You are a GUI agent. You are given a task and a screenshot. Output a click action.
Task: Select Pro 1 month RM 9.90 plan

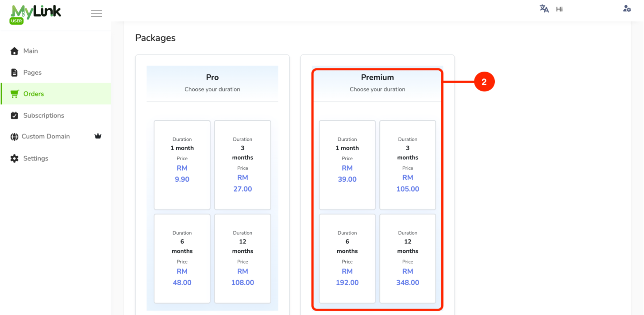[x=182, y=165]
